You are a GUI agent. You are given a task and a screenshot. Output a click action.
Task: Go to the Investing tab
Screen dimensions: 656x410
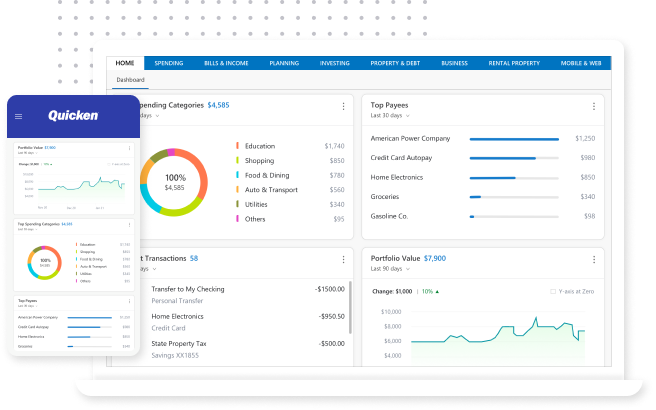tap(334, 63)
